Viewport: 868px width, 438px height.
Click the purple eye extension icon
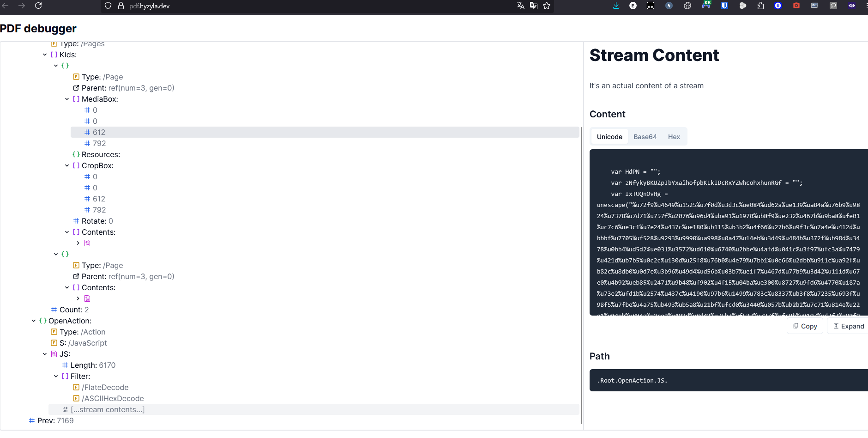tap(852, 6)
